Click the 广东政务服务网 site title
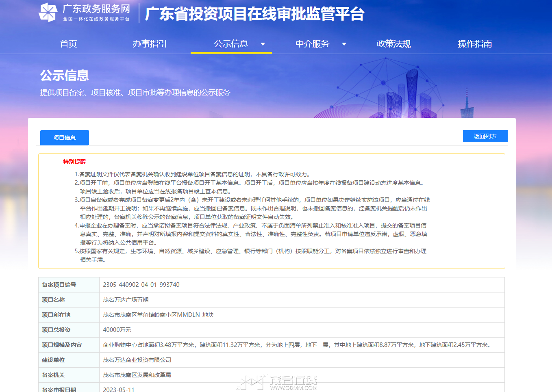Image resolution: width=552 pixels, height=392 pixels. pyautogui.click(x=96, y=9)
